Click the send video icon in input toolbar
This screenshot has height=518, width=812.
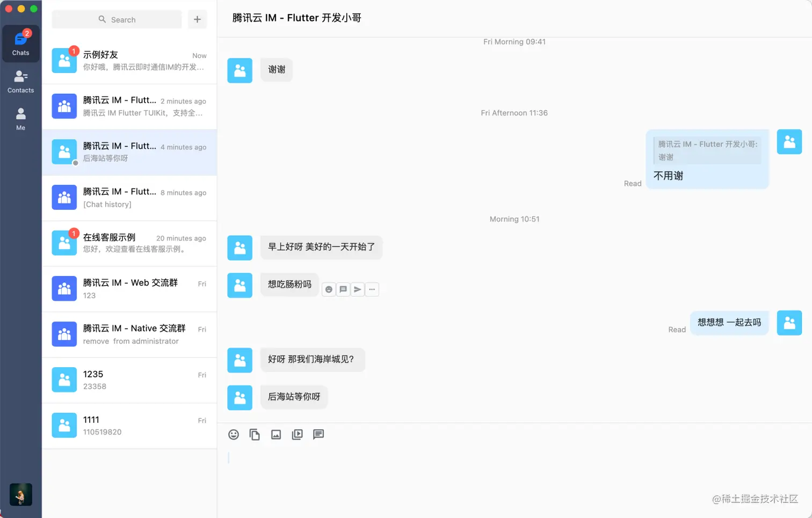point(297,434)
